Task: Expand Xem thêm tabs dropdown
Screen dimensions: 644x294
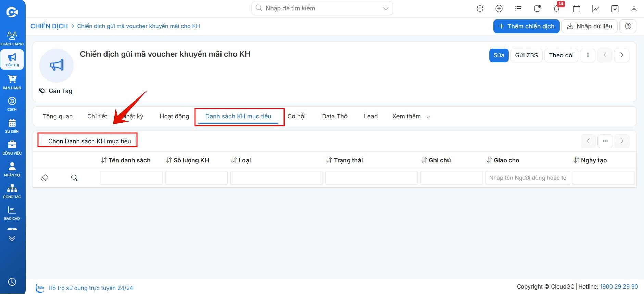Action: click(411, 117)
